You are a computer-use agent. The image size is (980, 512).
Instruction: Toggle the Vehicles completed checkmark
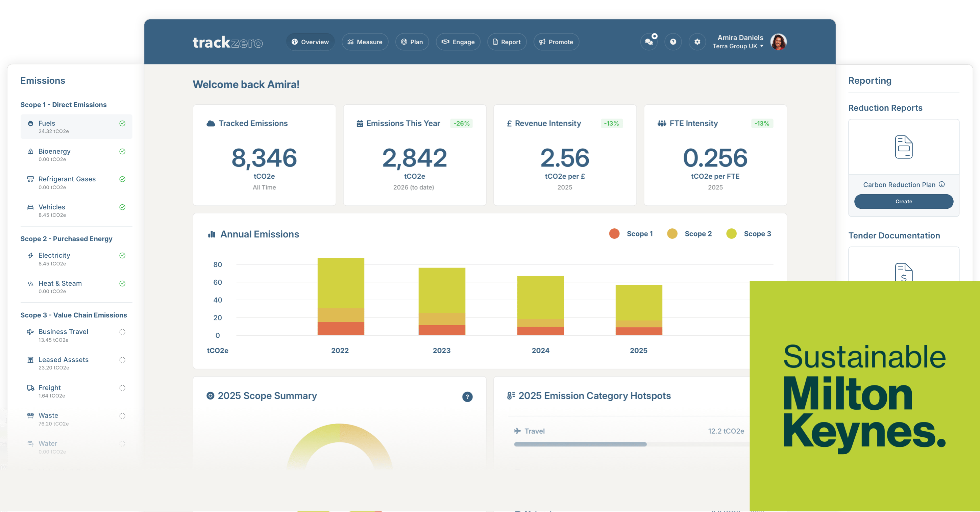pyautogui.click(x=122, y=207)
